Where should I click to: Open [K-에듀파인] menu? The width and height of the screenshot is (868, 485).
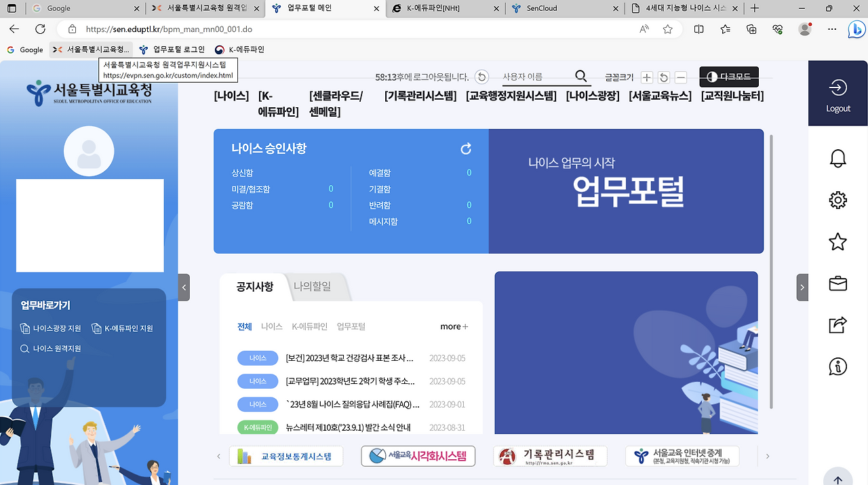pyautogui.click(x=278, y=104)
